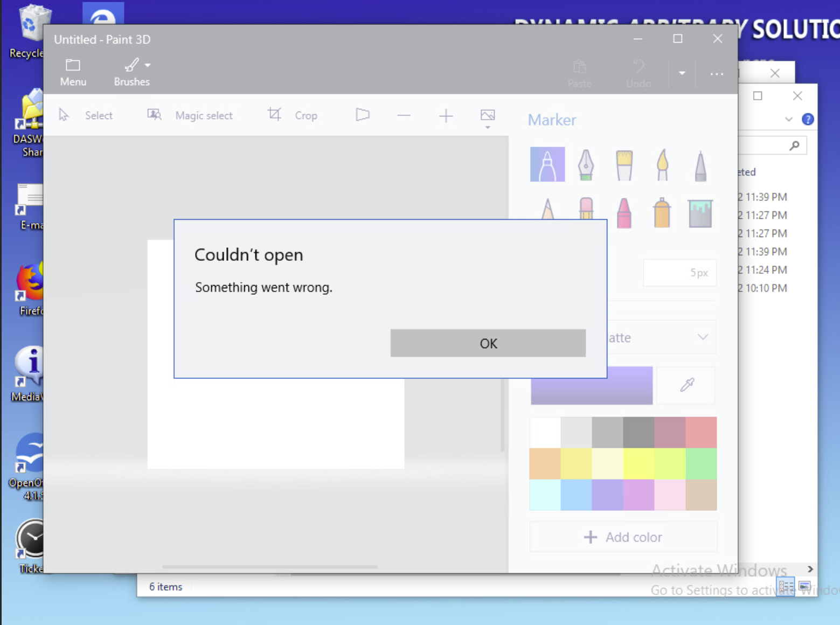Choose the Select tool
The height and width of the screenshot is (625, 840).
pyautogui.click(x=86, y=115)
